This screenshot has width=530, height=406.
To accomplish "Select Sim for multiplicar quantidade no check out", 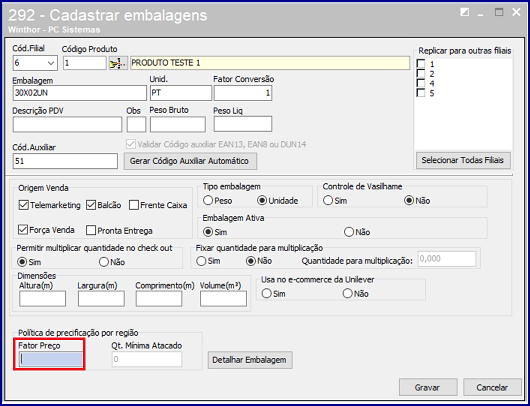I will click(x=22, y=262).
